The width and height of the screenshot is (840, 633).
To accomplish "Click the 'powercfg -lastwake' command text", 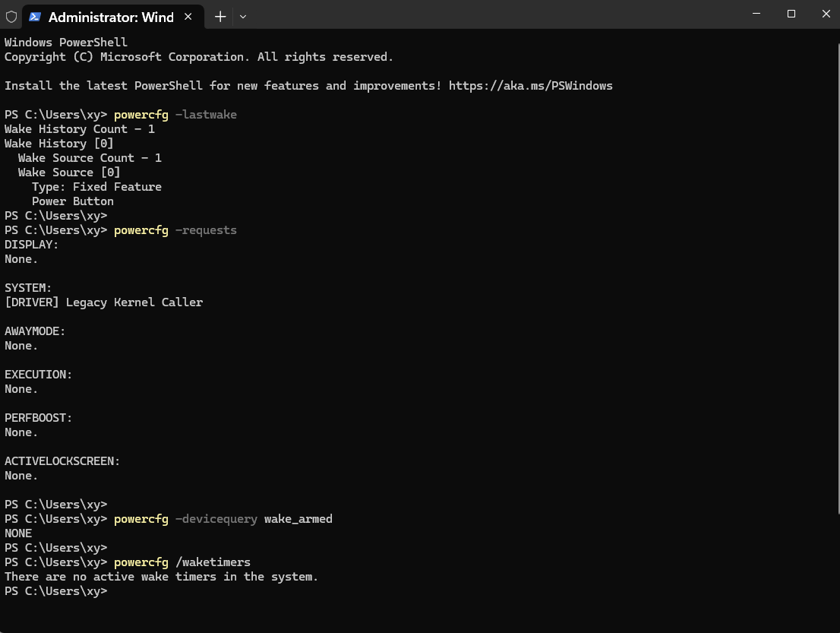I will [175, 115].
